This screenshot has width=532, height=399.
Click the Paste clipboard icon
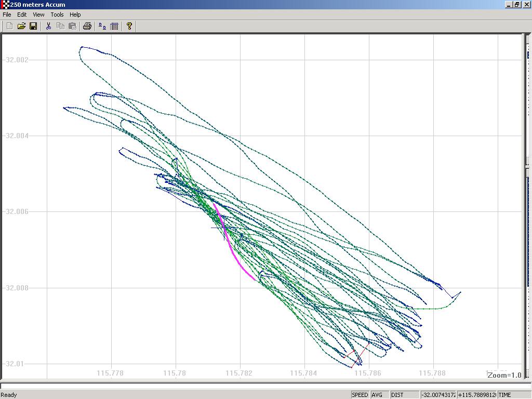[72, 26]
